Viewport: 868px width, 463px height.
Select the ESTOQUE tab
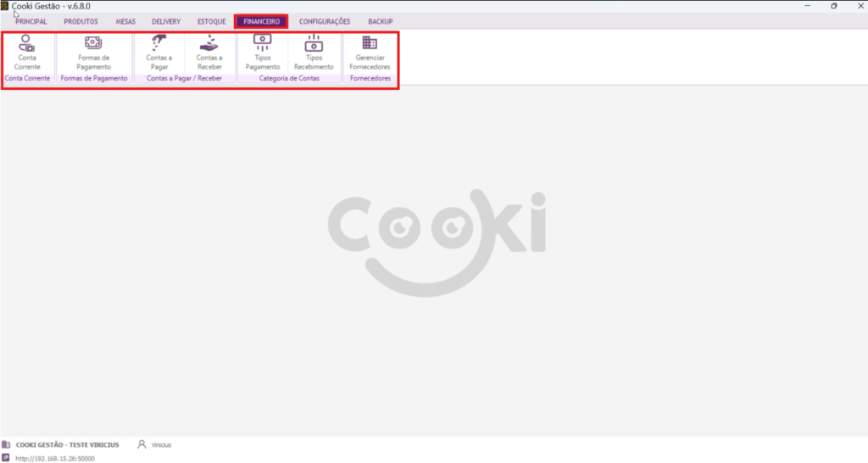click(x=211, y=21)
